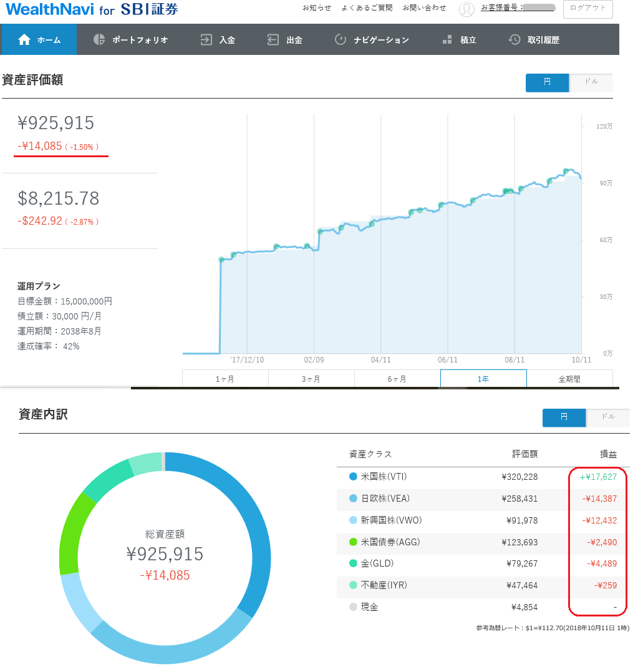Click the deposit arrow-in-box icon beside 入金
The height and width of the screenshot is (672, 638).
click(x=206, y=40)
